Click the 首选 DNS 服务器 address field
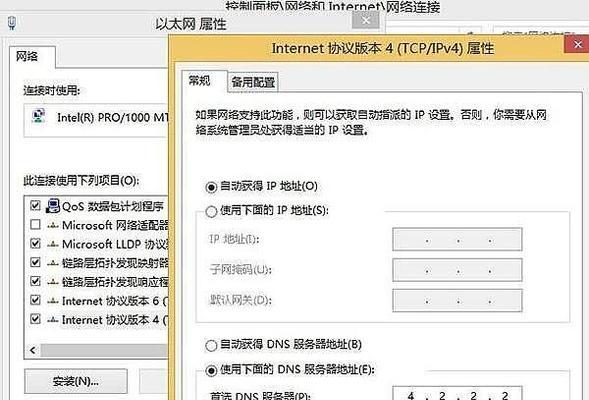Viewport: 589px width, 400px height. (x=457, y=394)
